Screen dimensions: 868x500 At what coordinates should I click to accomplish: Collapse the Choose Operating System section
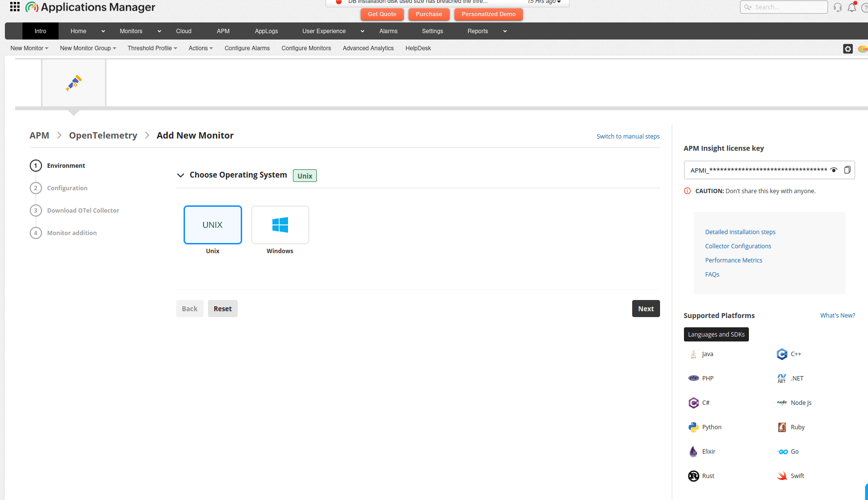[181, 175]
